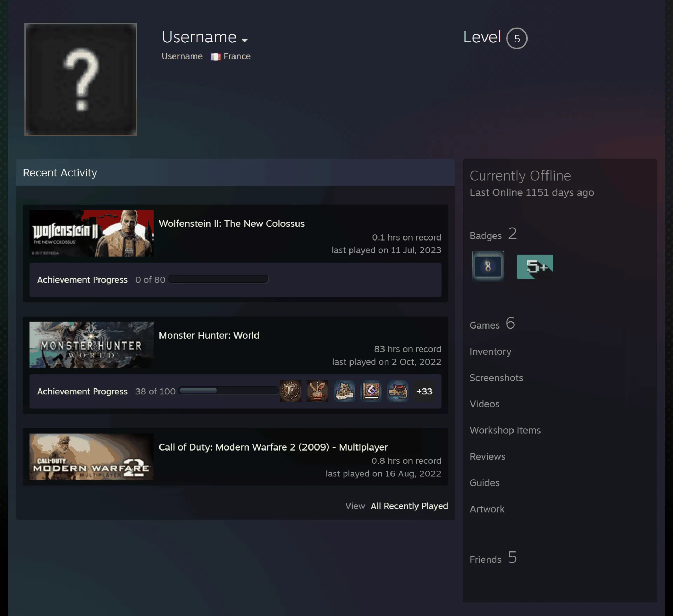673x616 pixels.
Task: Open the Workshop Items link
Action: tap(505, 431)
